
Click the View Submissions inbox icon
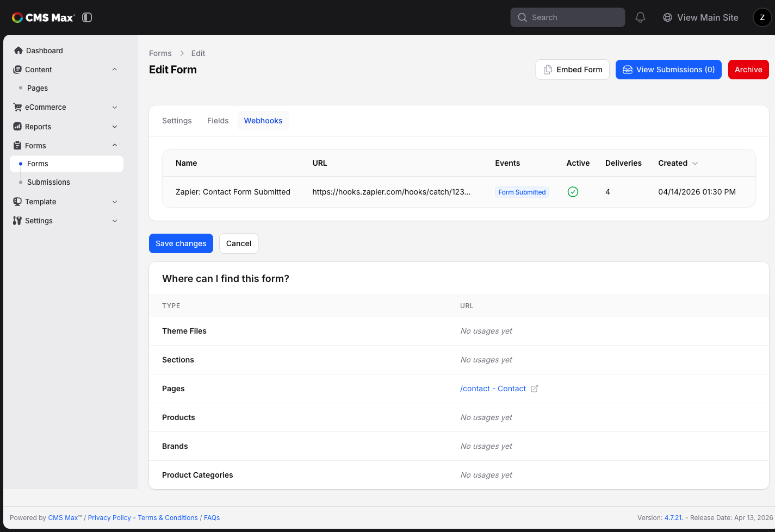628,70
